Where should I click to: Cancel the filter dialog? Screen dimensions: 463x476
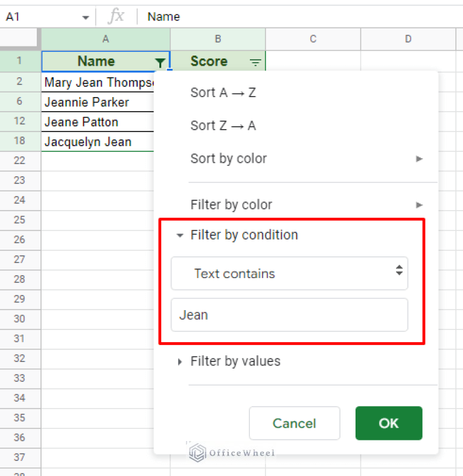tap(294, 424)
